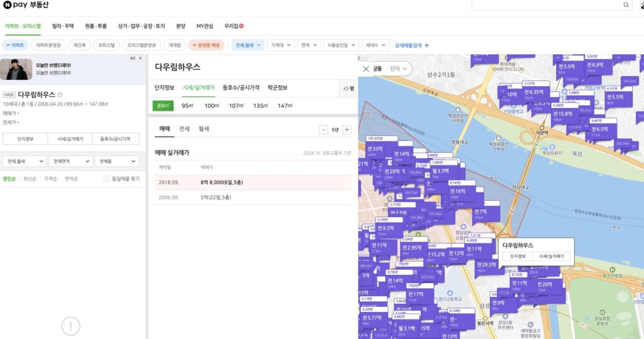Viewport: 644px width, 339px height.
Task: Close the AD banner with X
Action: point(140,58)
